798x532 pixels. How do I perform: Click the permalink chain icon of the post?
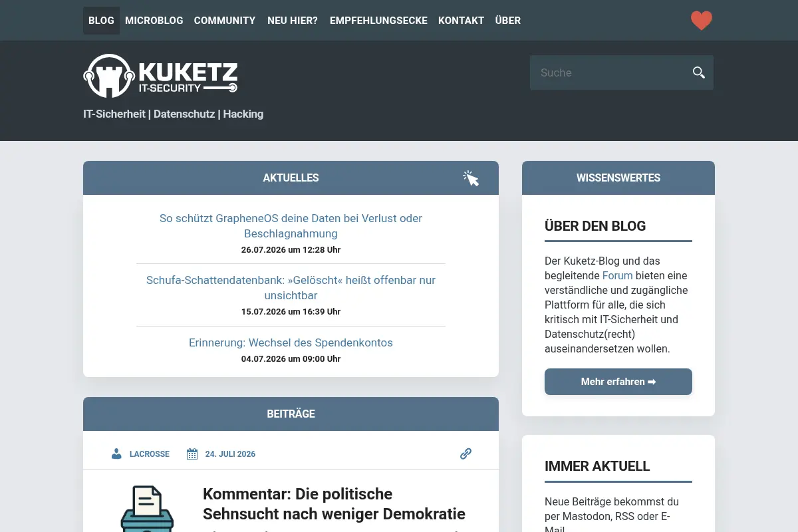tap(465, 454)
